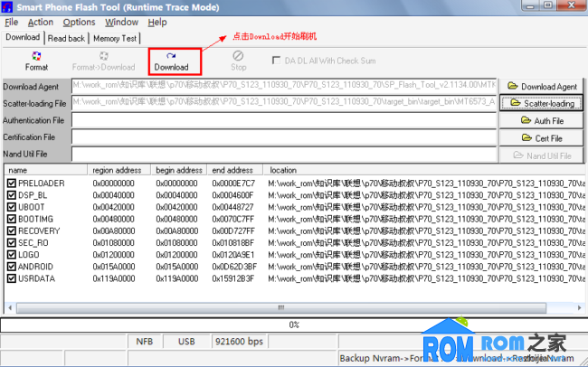Screen dimensions: 588x367
Task: Open the Window menu
Action: pyautogui.click(x=121, y=23)
